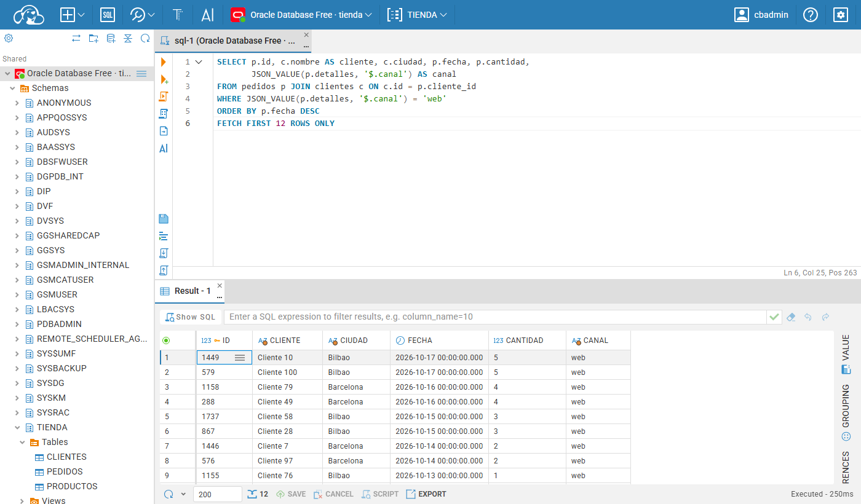Open the CloudBeaver logo home
Screen dimensions: 861x504
(x=29, y=15)
